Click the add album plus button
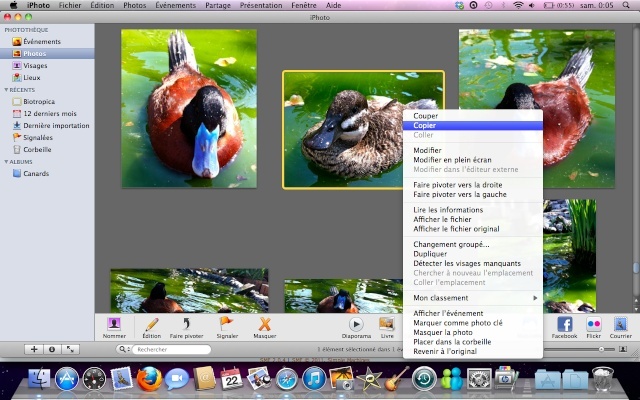This screenshot has height=400, width=640. coord(35,349)
